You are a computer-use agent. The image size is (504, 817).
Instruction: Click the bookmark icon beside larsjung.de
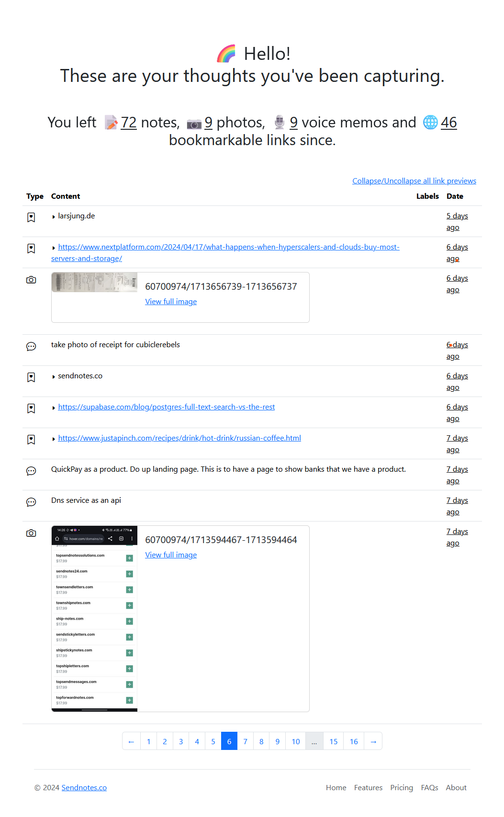pyautogui.click(x=31, y=217)
